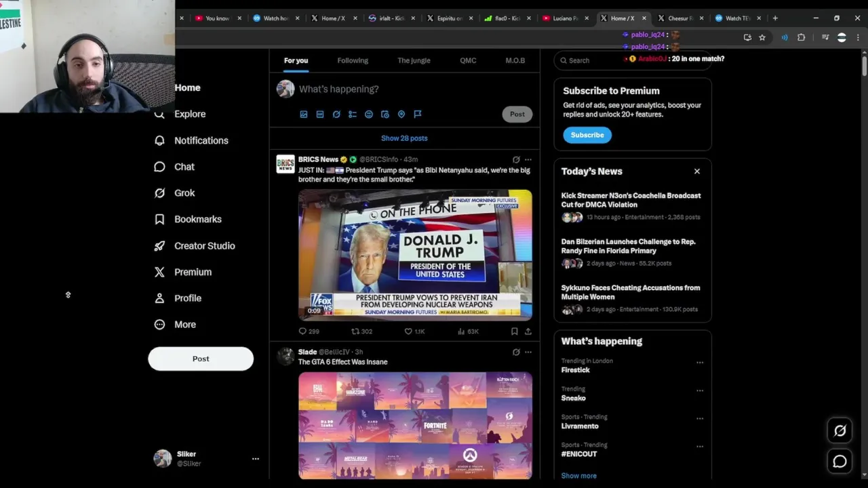The width and height of the screenshot is (868, 488).
Task: Click Subscribe to Premium button
Action: click(587, 135)
